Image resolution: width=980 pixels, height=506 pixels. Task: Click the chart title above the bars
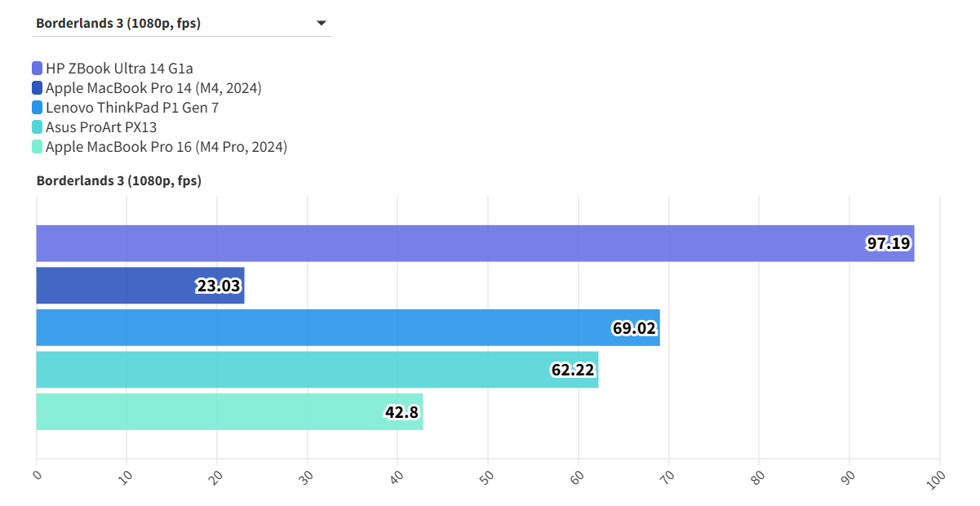pos(119,181)
